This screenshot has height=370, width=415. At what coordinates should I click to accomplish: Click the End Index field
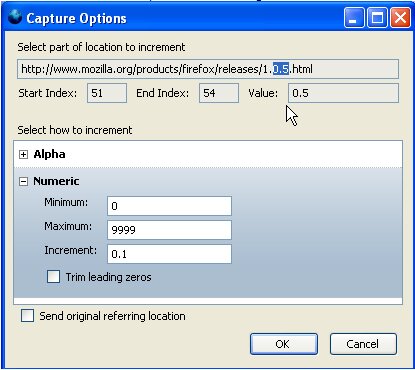pyautogui.click(x=219, y=93)
